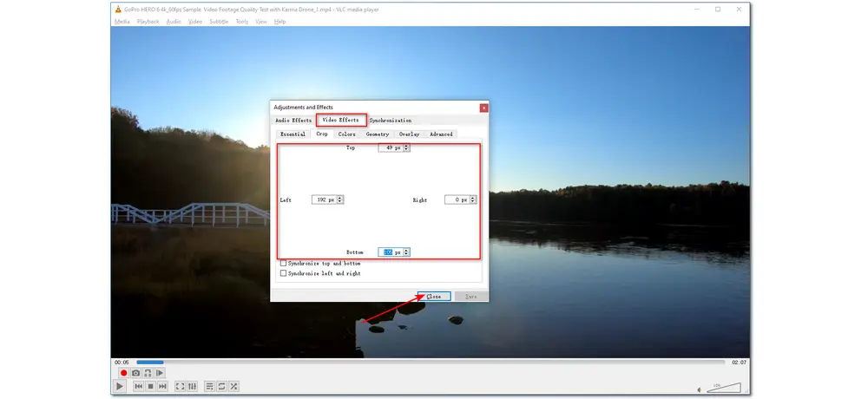Toggle the playlist view icon
Viewport: 868px width, 399px height.
click(x=209, y=386)
